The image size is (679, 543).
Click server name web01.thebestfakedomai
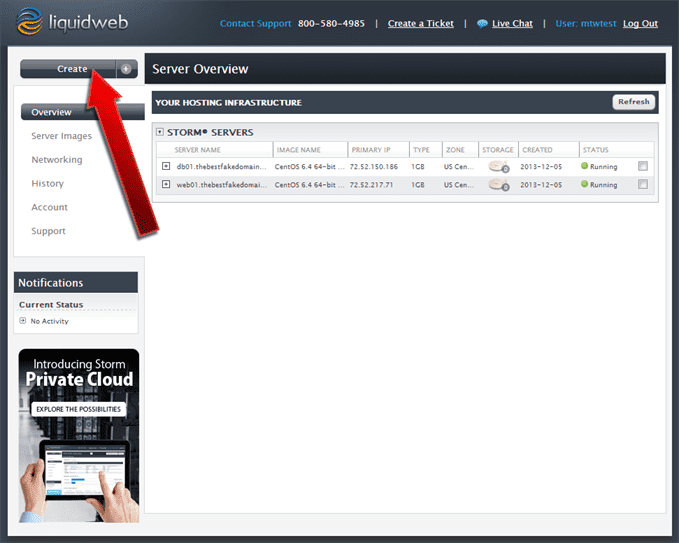coord(222,185)
